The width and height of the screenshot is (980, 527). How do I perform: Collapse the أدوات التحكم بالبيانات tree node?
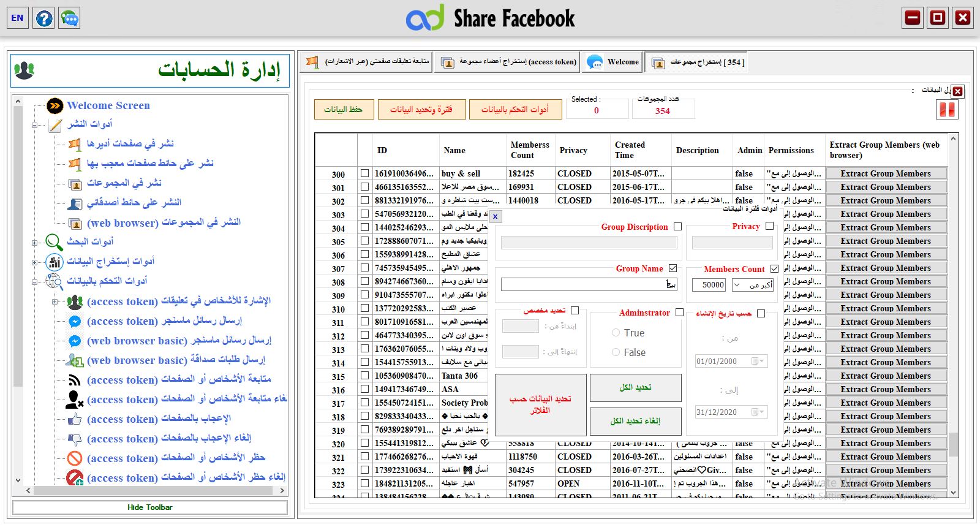point(35,282)
